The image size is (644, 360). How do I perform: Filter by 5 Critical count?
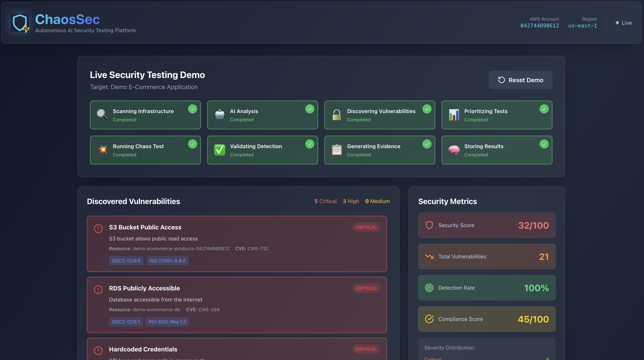coord(325,201)
